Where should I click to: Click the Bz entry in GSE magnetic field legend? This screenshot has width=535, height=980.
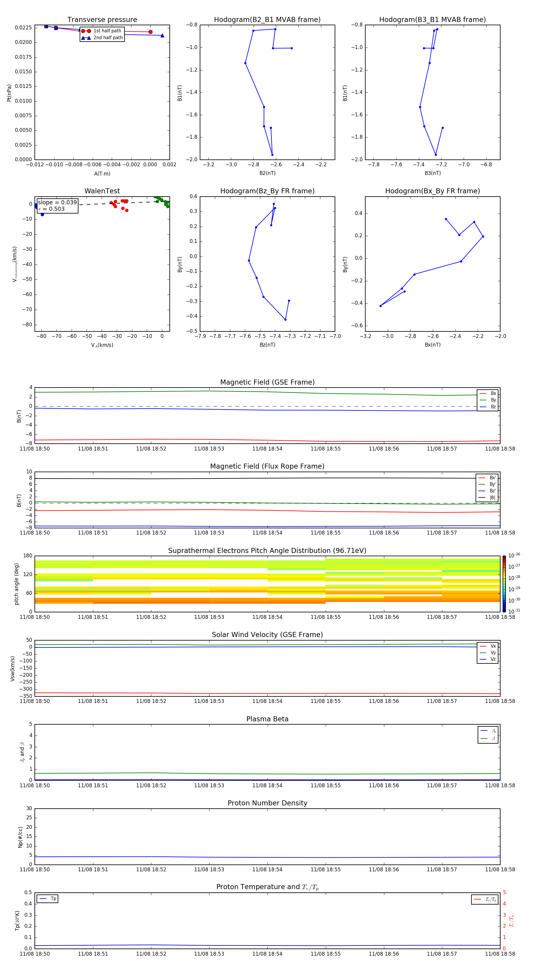488,407
